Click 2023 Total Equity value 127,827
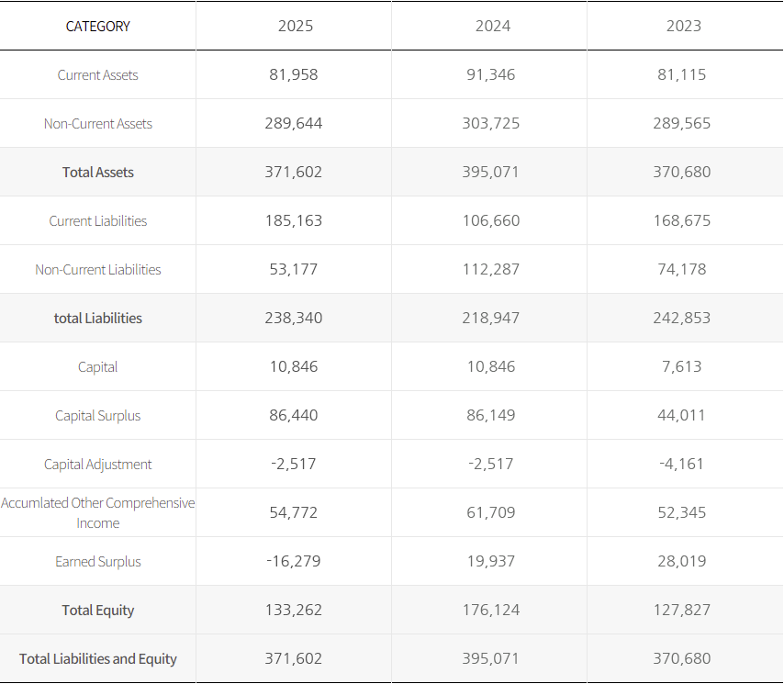 tap(683, 611)
